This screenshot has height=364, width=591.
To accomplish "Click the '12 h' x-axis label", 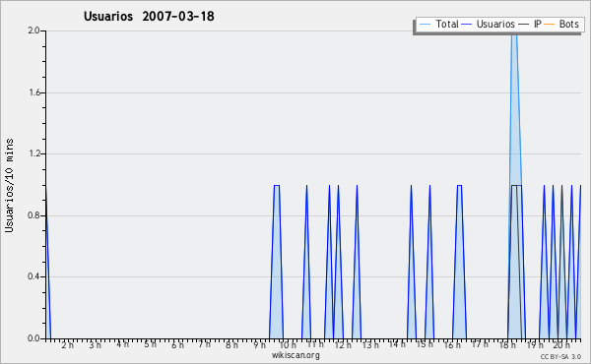I will pyautogui.click(x=343, y=344).
